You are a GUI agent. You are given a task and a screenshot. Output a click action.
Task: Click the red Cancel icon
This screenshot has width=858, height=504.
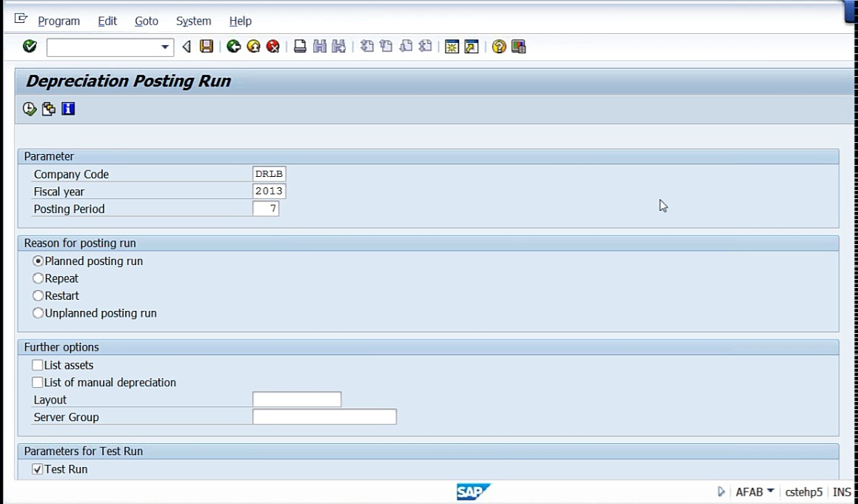point(273,47)
